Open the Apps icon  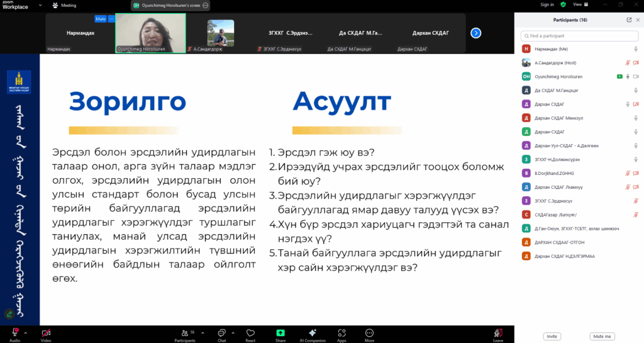(x=341, y=332)
